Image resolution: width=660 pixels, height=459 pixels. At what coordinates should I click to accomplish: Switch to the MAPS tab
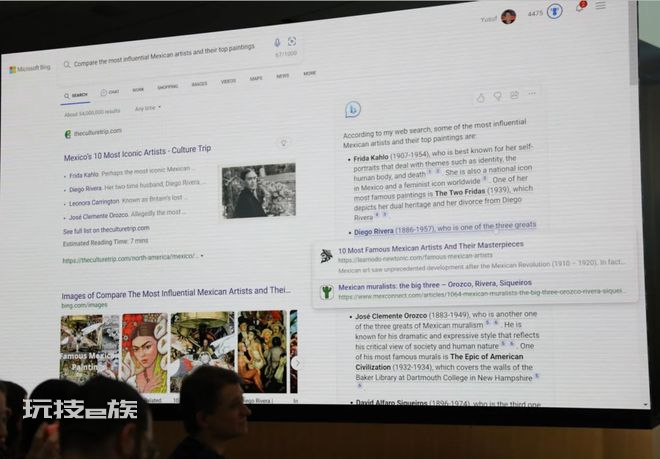[256, 78]
